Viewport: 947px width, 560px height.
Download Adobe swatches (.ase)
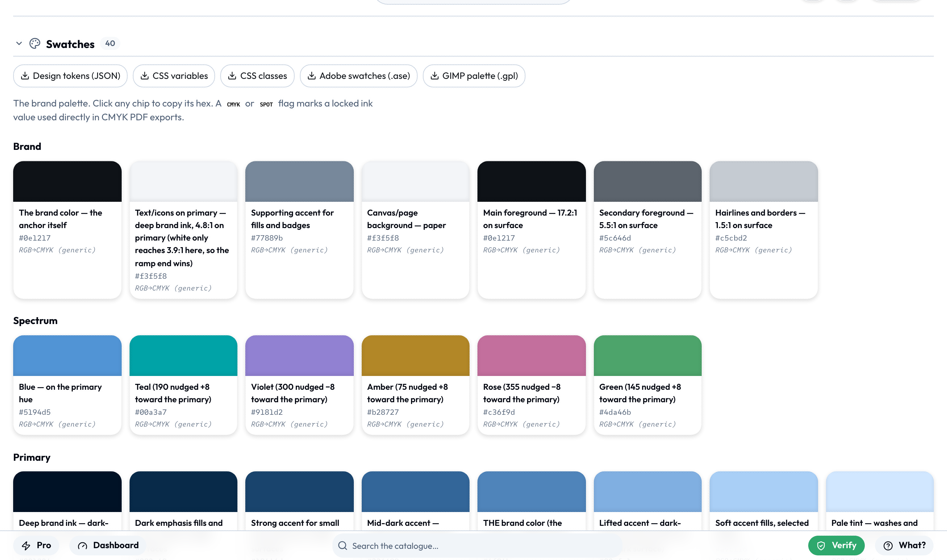pos(358,76)
